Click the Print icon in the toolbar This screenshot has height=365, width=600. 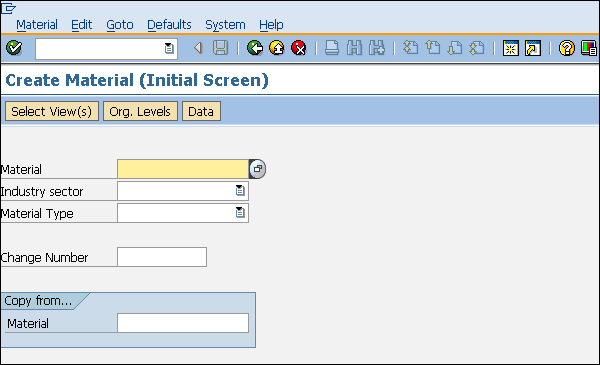click(x=332, y=48)
